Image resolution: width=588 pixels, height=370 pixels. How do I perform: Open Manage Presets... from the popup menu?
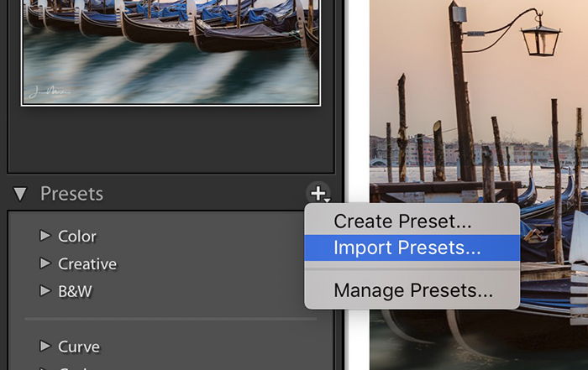(x=412, y=290)
